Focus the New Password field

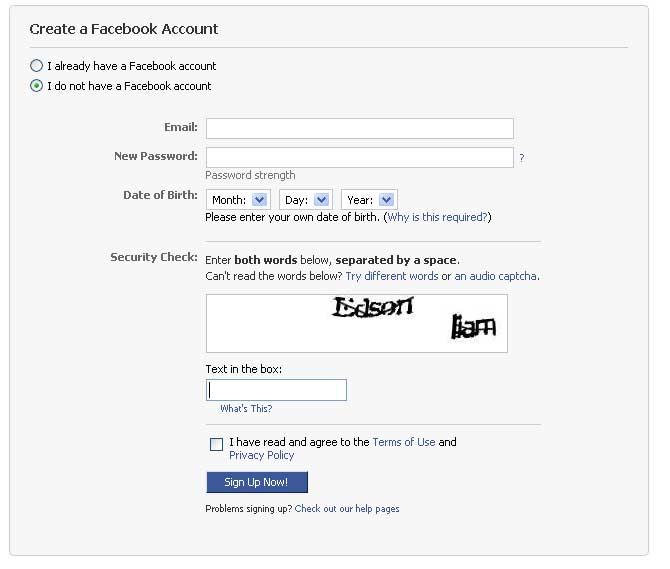point(360,158)
